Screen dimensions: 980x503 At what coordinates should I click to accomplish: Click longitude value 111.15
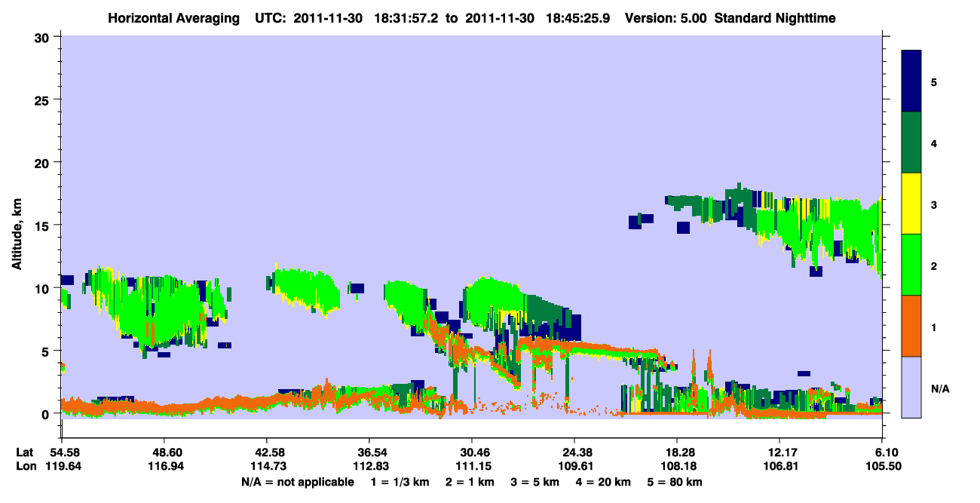[472, 466]
